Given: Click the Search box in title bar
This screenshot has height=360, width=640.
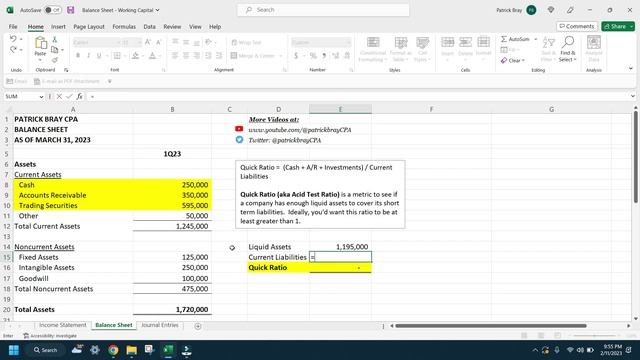Looking at the screenshot, I should click(x=323, y=10).
